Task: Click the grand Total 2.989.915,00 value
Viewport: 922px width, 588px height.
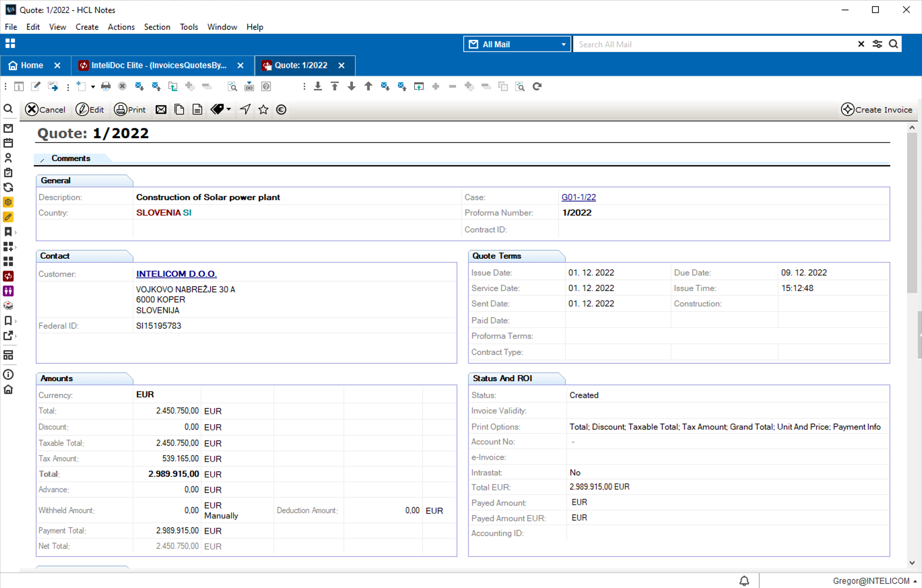Action: (173, 474)
